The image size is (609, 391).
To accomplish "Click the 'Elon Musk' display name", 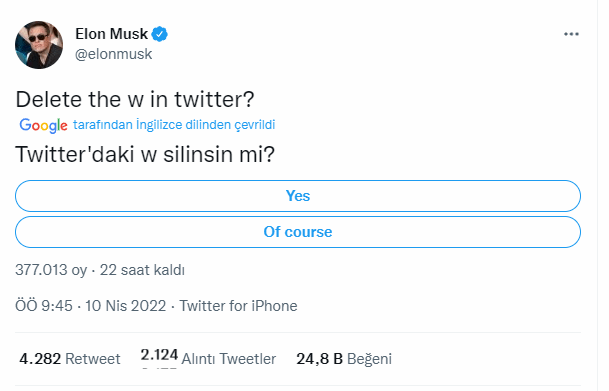I will tap(111, 34).
